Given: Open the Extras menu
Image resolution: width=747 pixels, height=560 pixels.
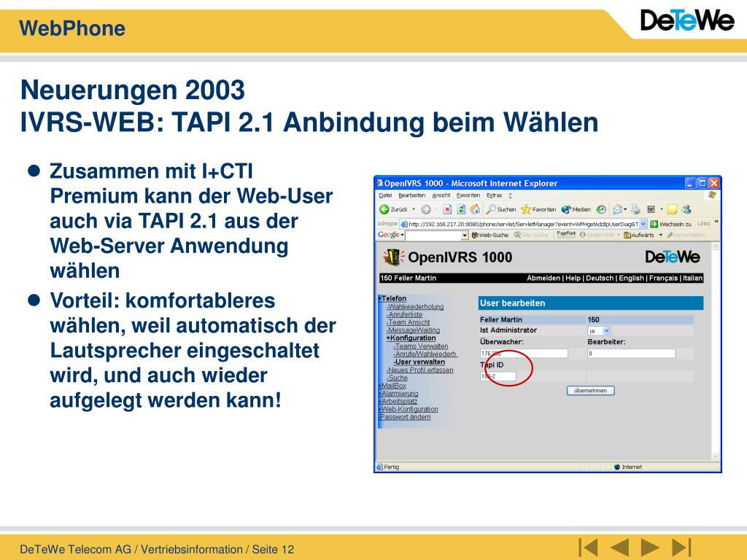Looking at the screenshot, I should (494, 195).
